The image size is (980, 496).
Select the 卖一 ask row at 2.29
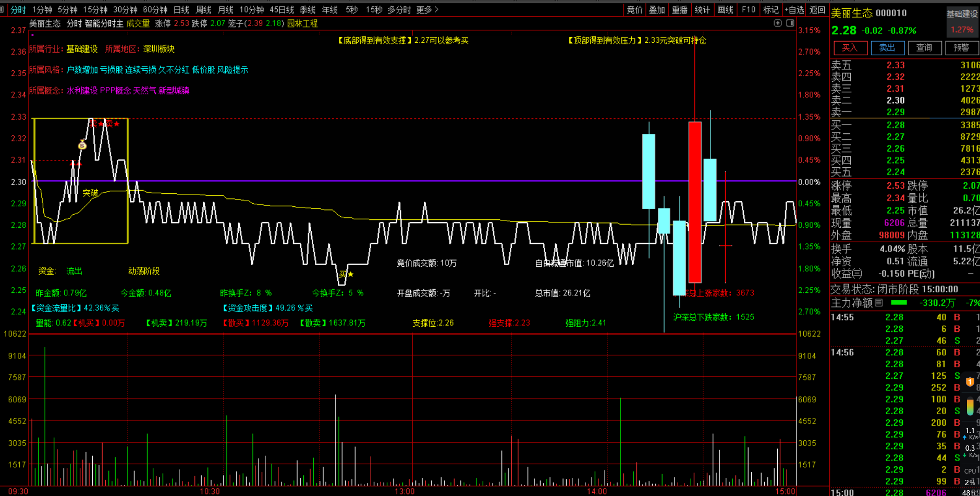click(x=905, y=112)
